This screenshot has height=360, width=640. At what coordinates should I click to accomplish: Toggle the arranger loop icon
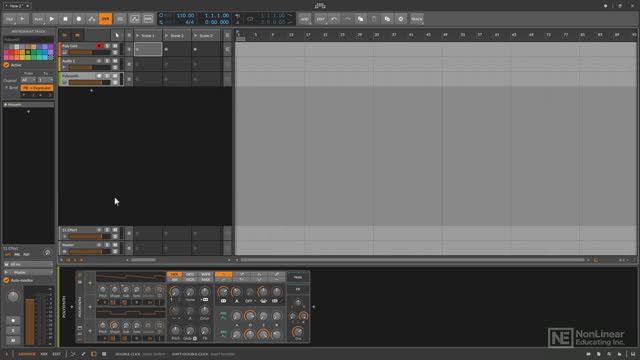point(250,19)
